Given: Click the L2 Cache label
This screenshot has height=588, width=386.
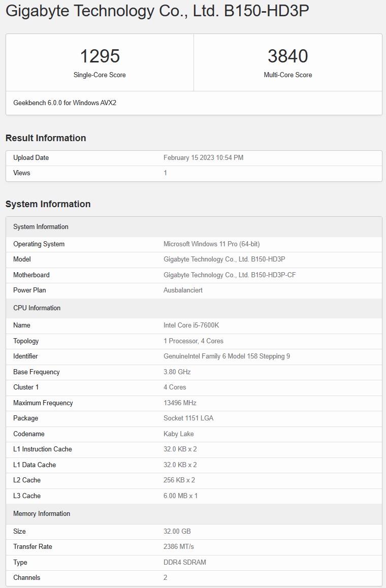Looking at the screenshot, I should [27, 480].
